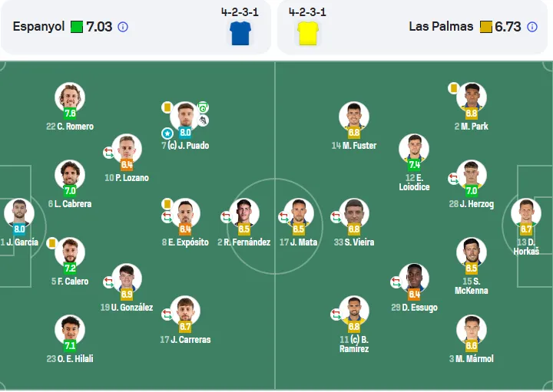This screenshot has height=392, width=553.
Task: Click the yellow Las Palmas jersey icon
Action: click(308, 34)
